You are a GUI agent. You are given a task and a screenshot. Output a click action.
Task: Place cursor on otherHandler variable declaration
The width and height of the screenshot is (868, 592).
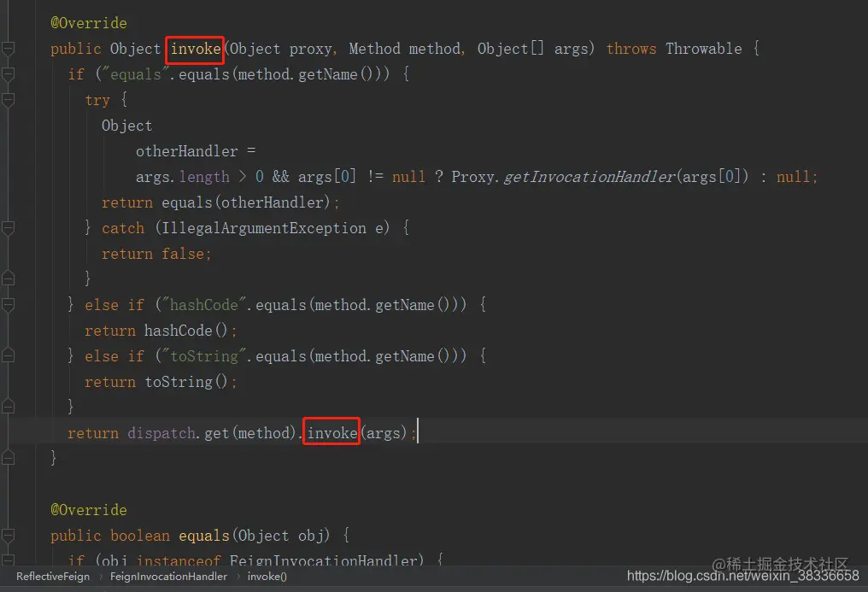click(186, 151)
